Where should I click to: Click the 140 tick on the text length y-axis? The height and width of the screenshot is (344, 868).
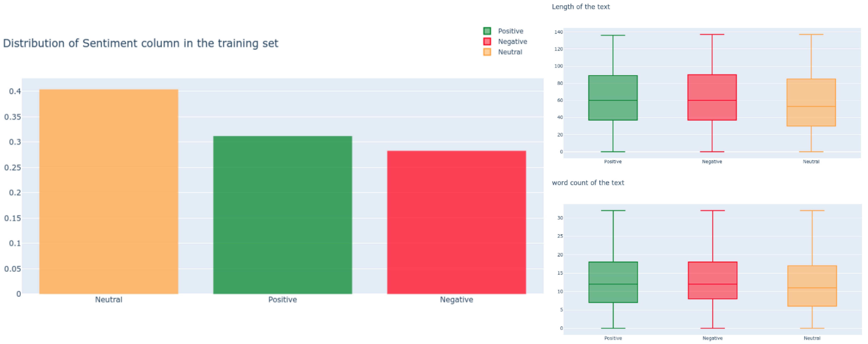click(558, 32)
